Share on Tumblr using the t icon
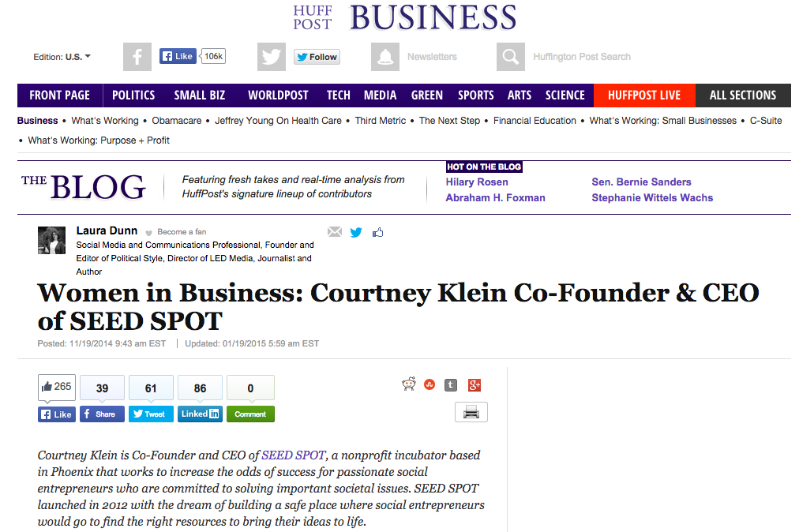799x532 pixels. click(x=451, y=385)
